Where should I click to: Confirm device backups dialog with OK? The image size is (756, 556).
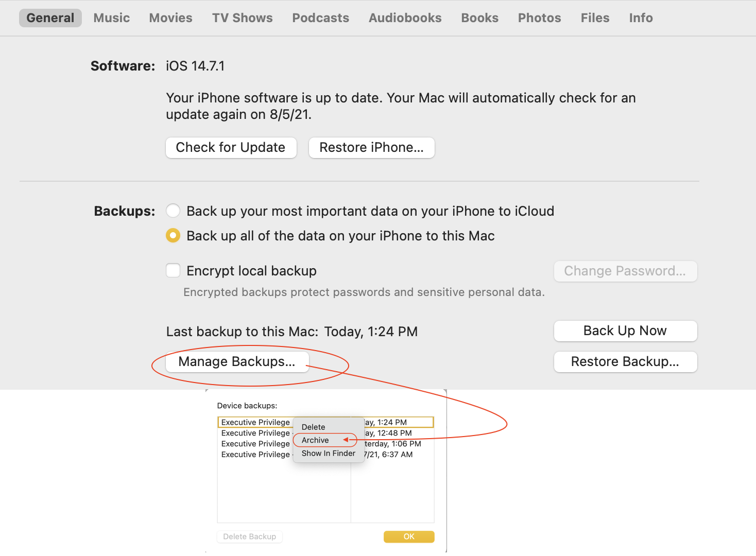click(409, 536)
